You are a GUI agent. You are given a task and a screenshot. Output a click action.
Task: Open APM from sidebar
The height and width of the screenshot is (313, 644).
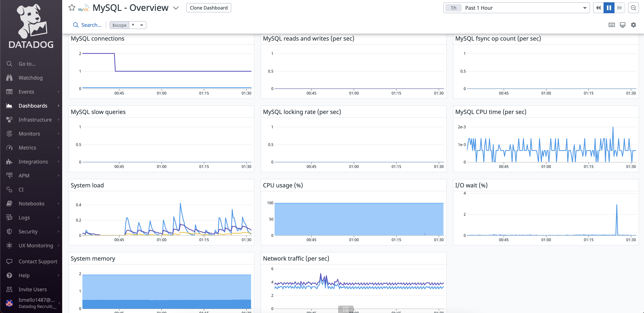point(24,176)
